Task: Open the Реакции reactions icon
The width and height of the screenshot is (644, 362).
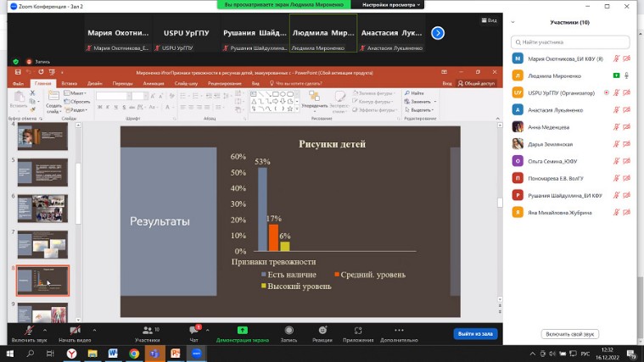Action: click(322, 330)
